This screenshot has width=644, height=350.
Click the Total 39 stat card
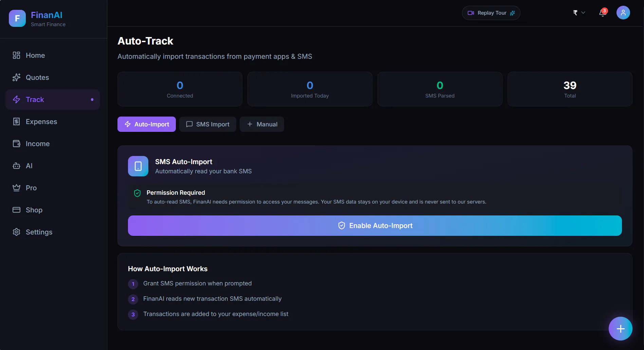pyautogui.click(x=570, y=89)
